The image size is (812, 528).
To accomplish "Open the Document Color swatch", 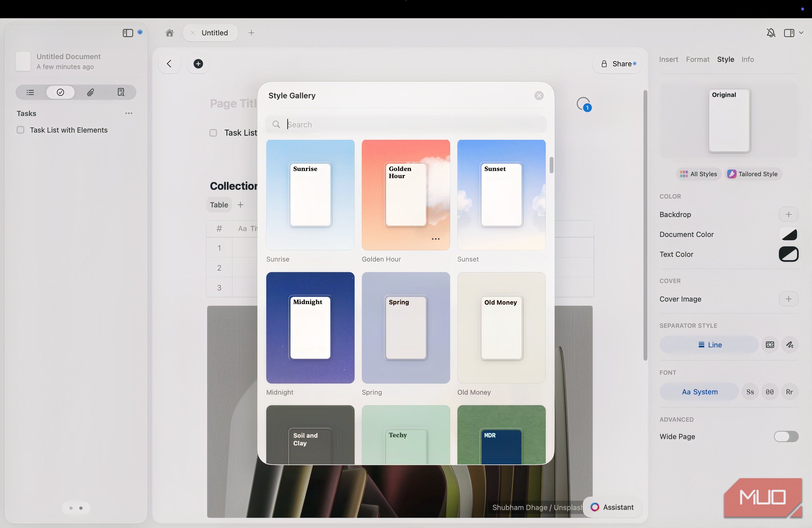I will pos(789,234).
